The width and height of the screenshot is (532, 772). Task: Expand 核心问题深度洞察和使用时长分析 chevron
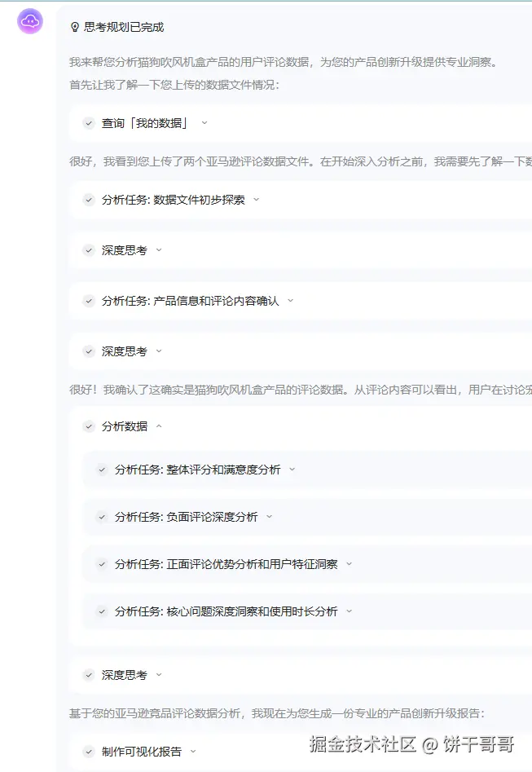349,611
